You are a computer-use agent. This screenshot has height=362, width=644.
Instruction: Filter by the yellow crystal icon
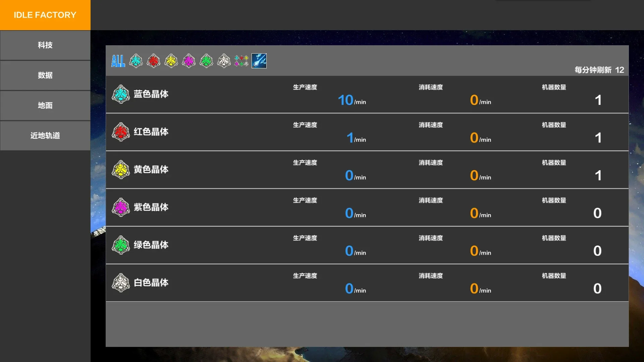(171, 61)
